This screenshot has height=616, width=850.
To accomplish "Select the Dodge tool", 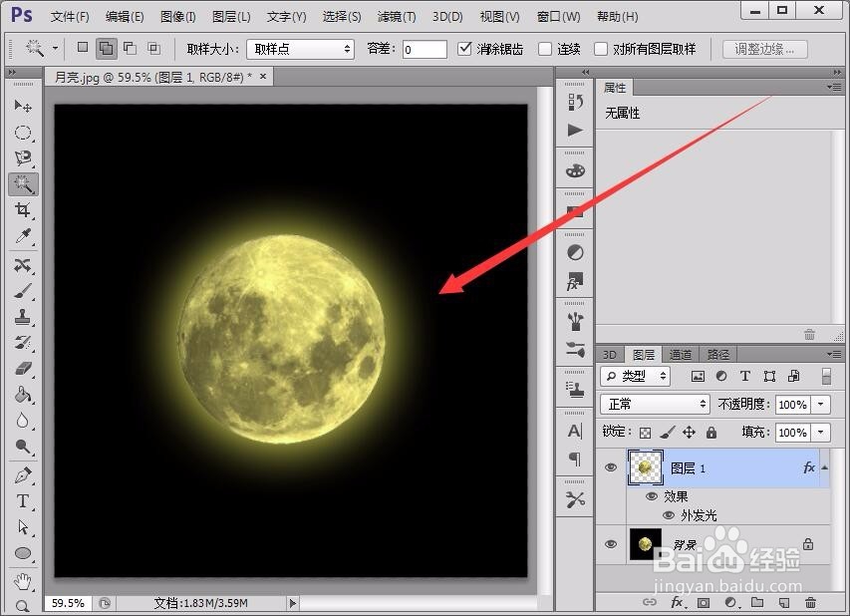I will tap(23, 447).
